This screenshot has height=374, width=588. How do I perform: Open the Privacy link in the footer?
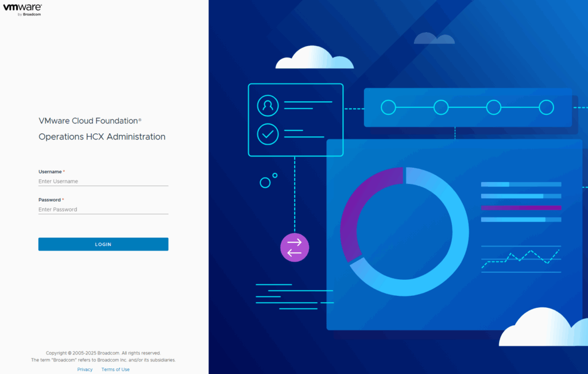85,369
